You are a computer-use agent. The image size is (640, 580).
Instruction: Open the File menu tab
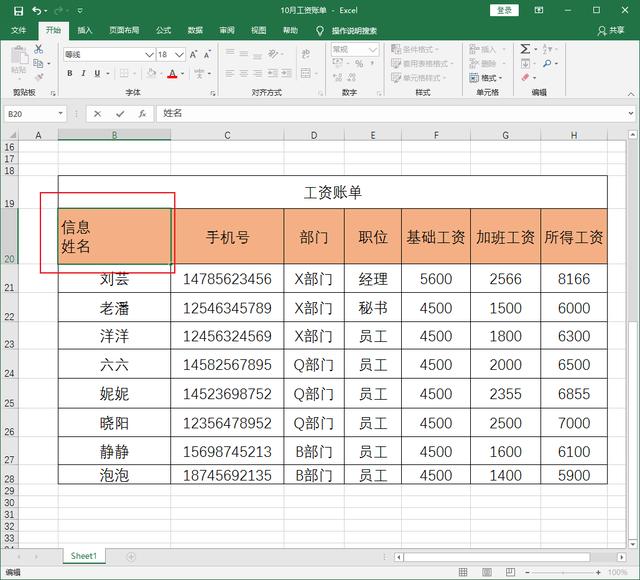click(18, 30)
